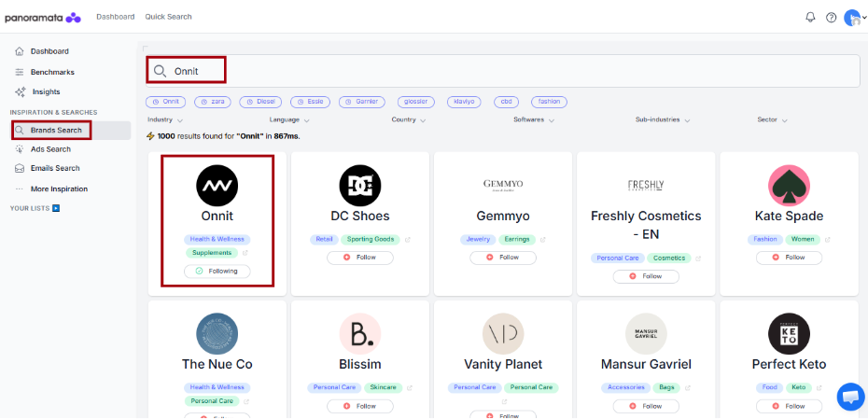This screenshot has height=419, width=868.
Task: Select Emails Search in the sidebar
Action: click(55, 168)
